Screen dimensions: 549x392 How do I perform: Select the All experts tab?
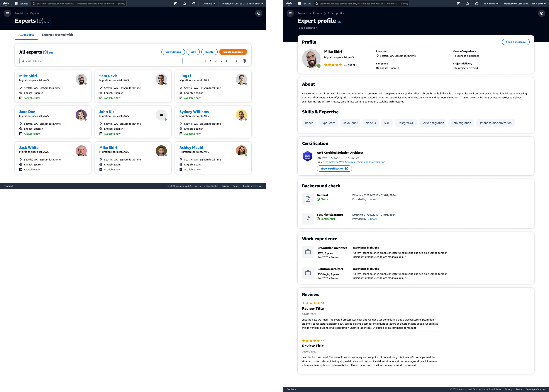[x=26, y=35]
